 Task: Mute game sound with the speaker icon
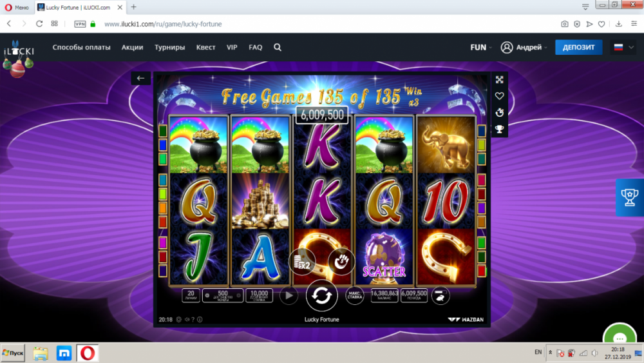click(187, 319)
